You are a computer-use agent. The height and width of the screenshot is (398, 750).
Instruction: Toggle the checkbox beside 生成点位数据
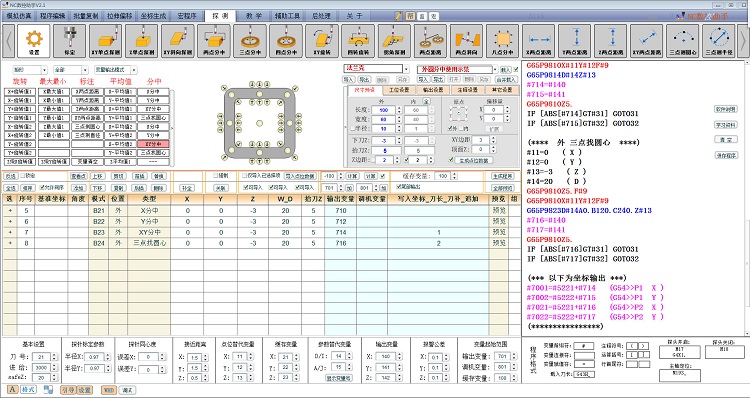tap(450, 160)
